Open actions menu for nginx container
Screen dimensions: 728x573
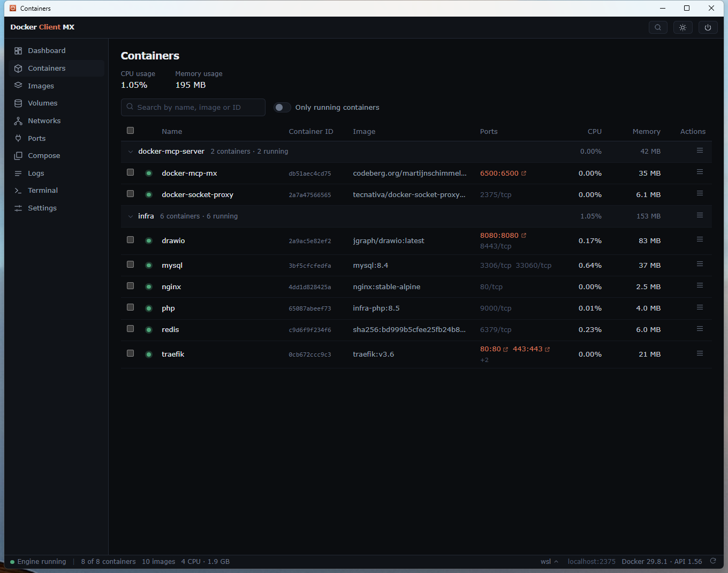pos(700,286)
